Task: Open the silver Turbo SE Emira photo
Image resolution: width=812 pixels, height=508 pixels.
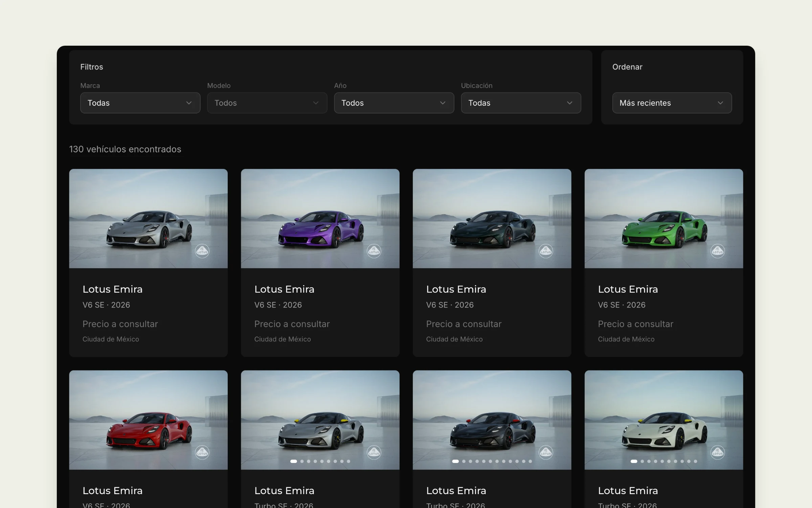Action: (320, 420)
